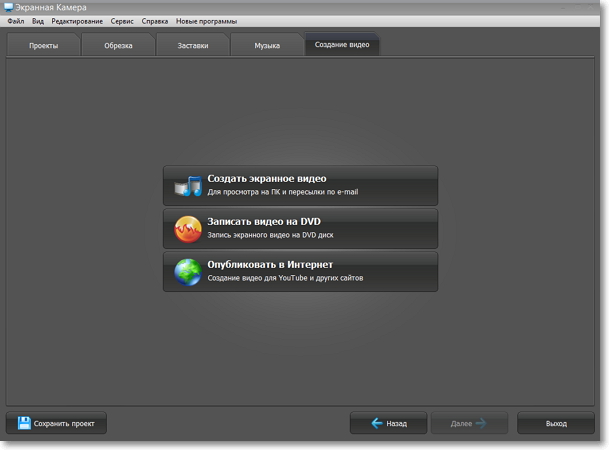Go back with the Назад button
This screenshot has width=609, height=450.
click(x=388, y=423)
